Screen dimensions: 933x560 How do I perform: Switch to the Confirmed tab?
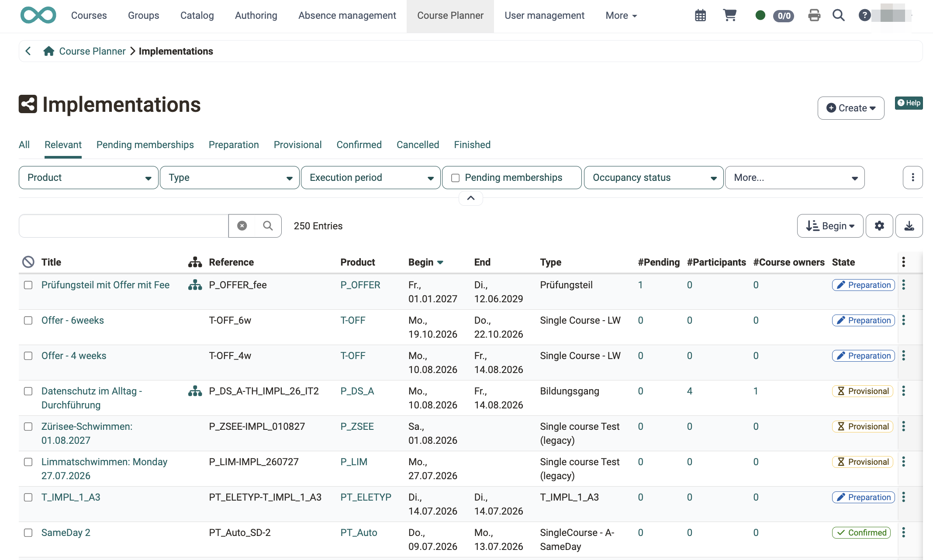(x=359, y=145)
